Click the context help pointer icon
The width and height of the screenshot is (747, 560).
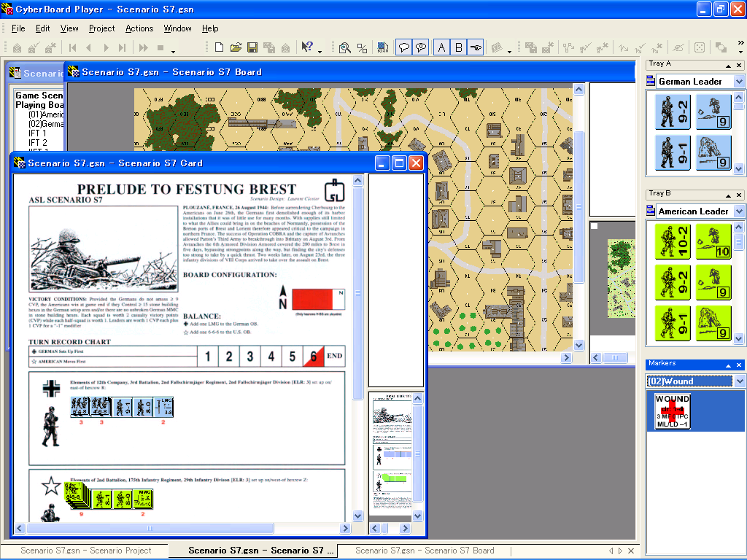tap(307, 47)
